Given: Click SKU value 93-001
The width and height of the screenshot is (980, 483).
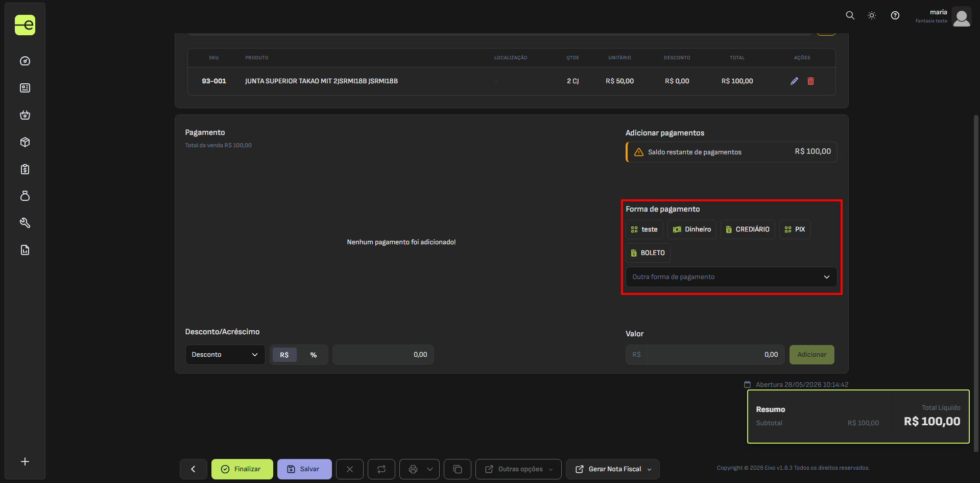Looking at the screenshot, I should click(214, 81).
